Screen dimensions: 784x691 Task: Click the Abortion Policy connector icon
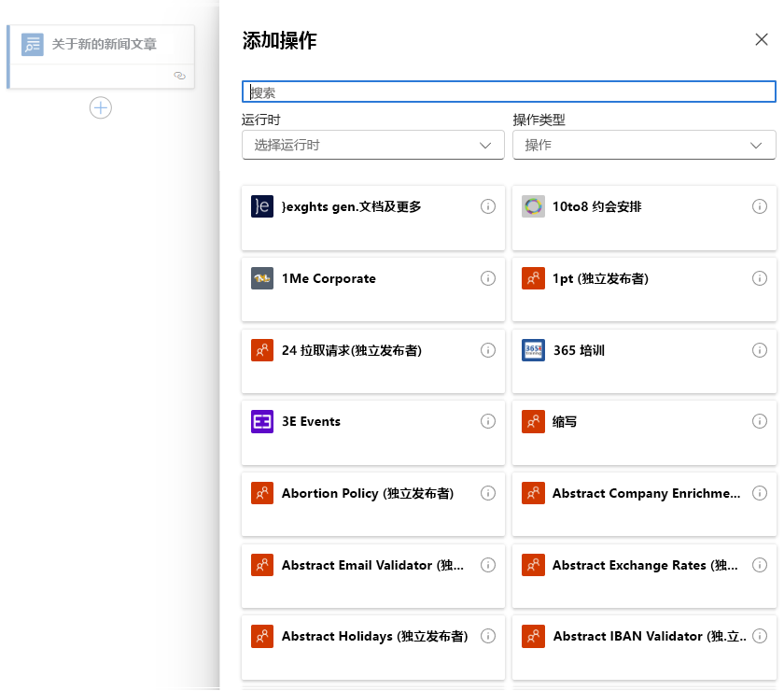coord(262,493)
